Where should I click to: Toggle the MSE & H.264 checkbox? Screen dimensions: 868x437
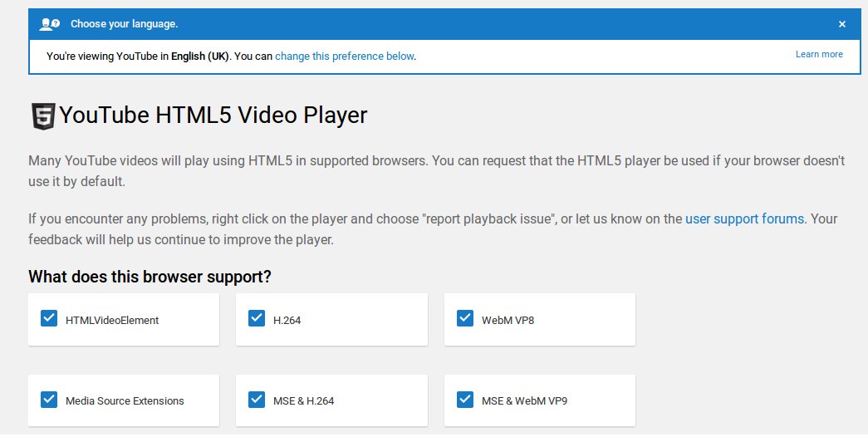click(x=257, y=400)
